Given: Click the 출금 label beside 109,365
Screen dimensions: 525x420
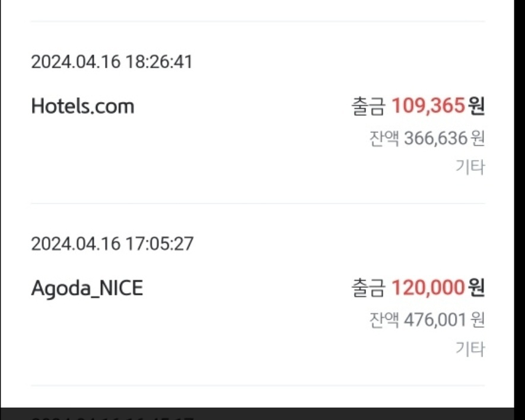Looking at the screenshot, I should (368, 107).
